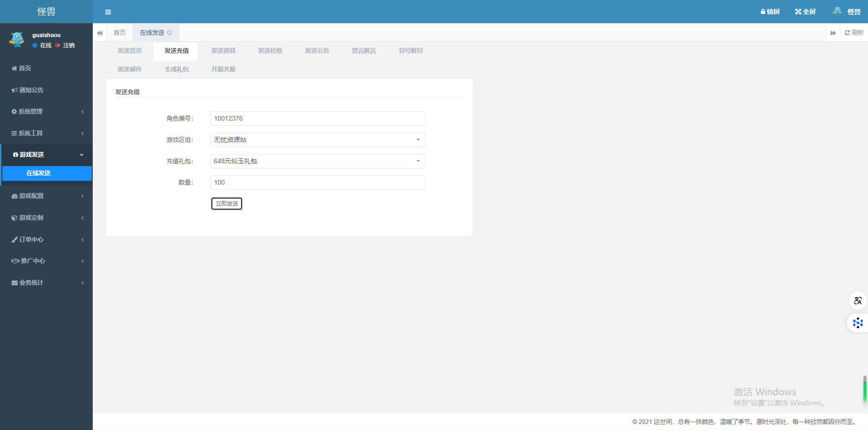Screen dimensions: 868x430
Task: Click the translate floating icon
Action: (x=858, y=301)
